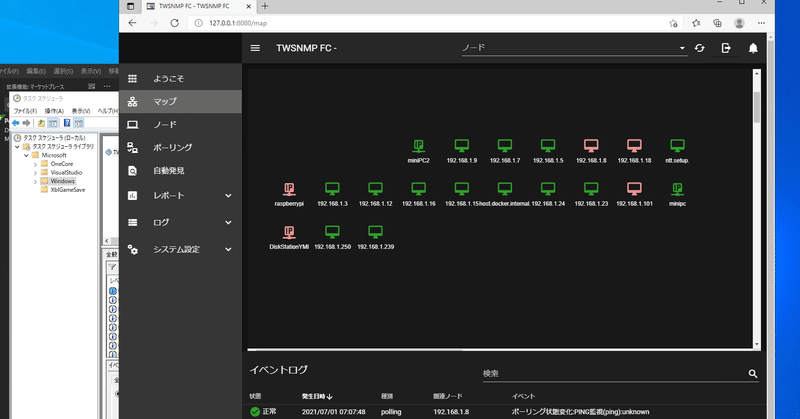Select node 192.168.1.239 on the map
Viewport: 800px width, 419px height.
coord(376,232)
